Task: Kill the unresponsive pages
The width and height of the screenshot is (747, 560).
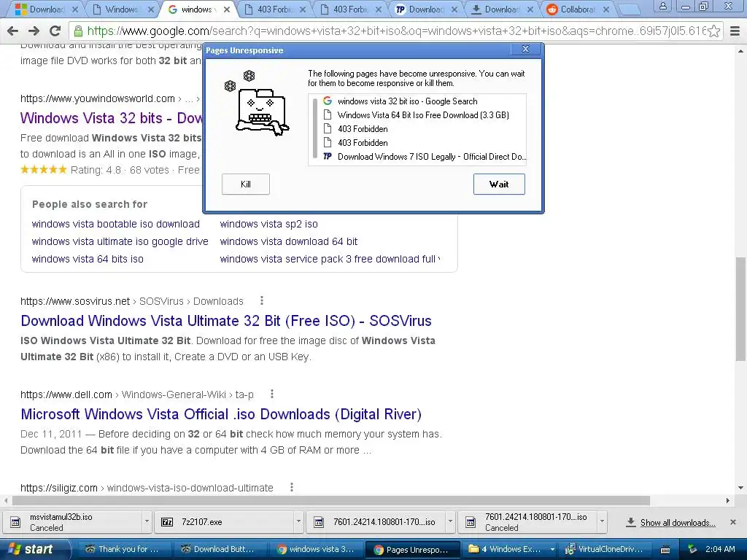Action: coord(246,184)
